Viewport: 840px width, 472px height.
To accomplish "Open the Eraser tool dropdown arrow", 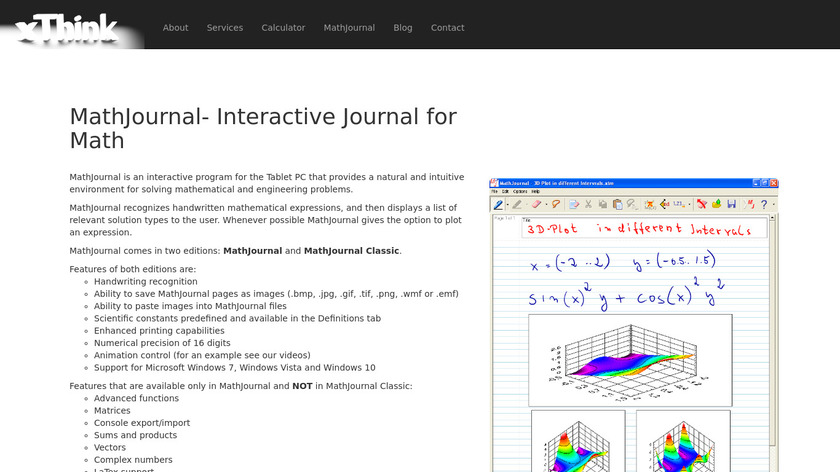I will pyautogui.click(x=546, y=205).
